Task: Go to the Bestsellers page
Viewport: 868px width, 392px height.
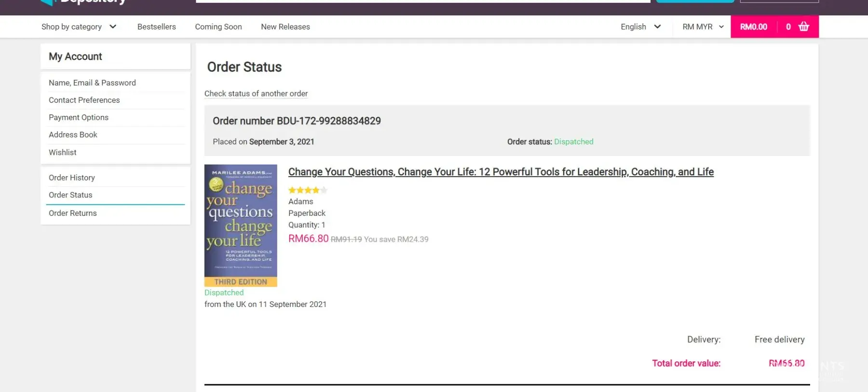Action: [156, 27]
